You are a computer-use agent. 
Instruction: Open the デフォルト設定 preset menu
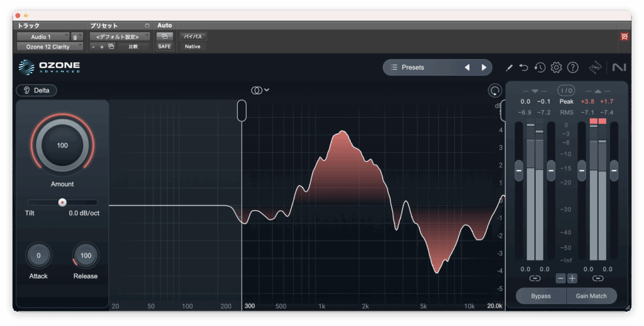pyautogui.click(x=119, y=37)
